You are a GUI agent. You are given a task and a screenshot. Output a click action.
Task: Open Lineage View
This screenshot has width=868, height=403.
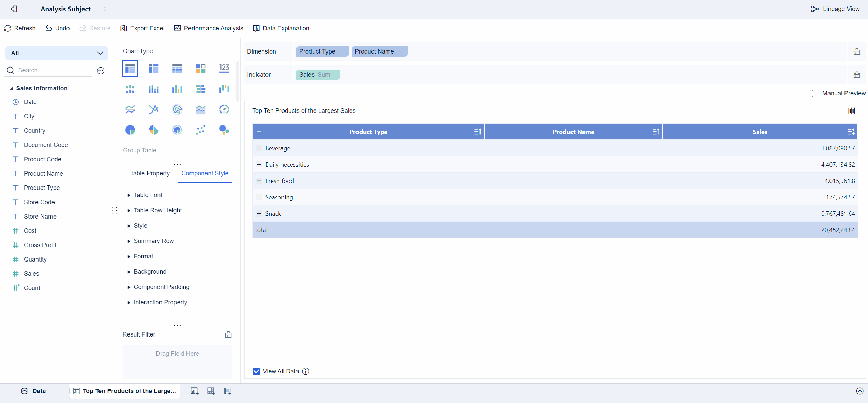835,9
